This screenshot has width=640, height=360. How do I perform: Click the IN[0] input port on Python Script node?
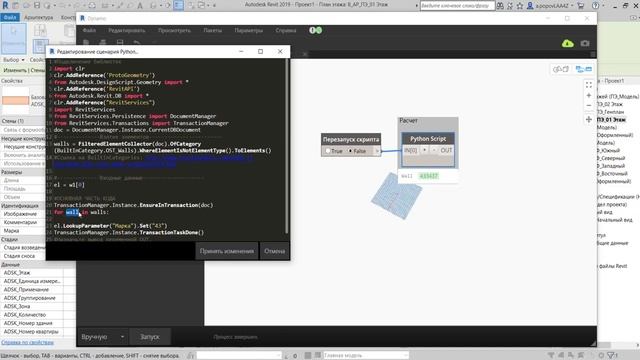click(411, 150)
